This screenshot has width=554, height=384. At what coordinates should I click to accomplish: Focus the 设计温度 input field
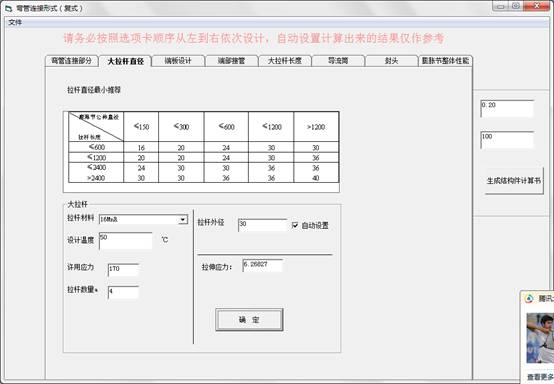[x=126, y=241]
